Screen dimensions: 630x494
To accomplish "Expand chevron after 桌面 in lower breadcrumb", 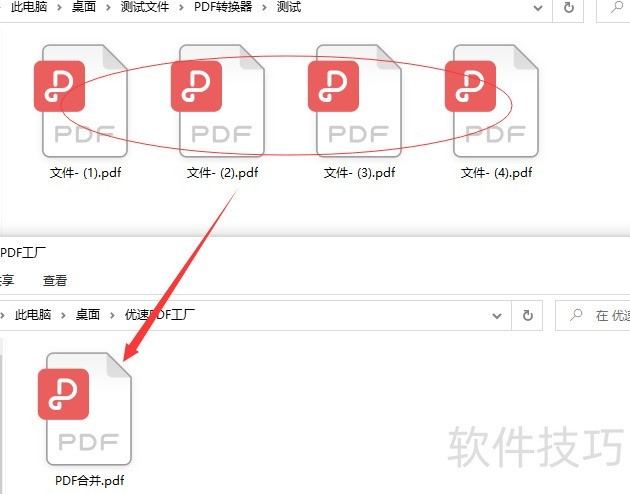I will click(112, 315).
